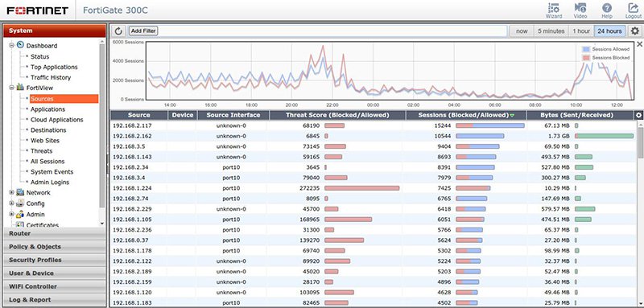Select source row 192.168.2.162
The height and width of the screenshot is (308, 644).
373,136
